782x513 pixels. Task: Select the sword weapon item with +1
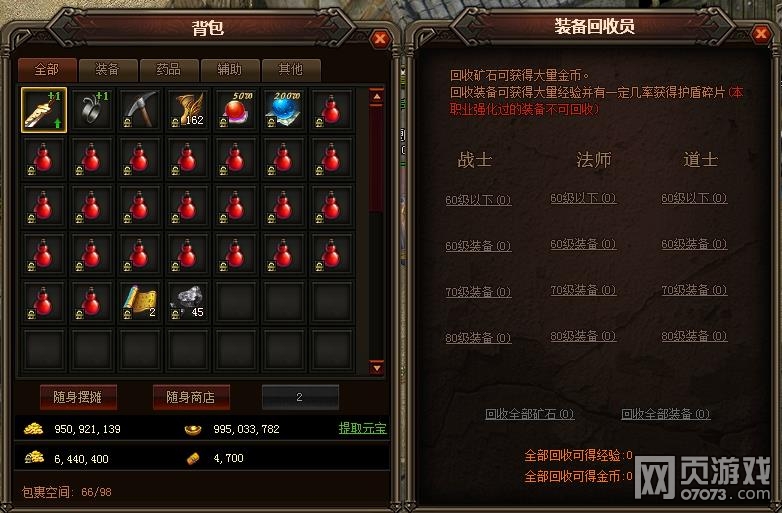point(44,110)
